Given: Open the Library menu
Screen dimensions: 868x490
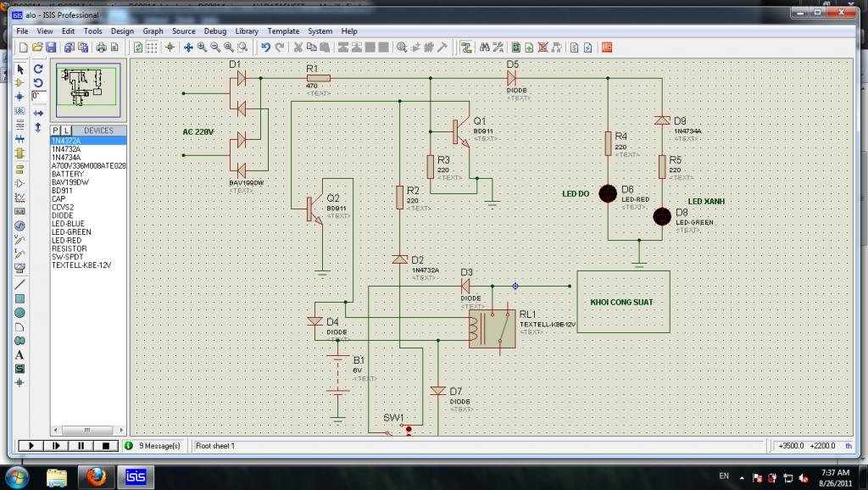Looking at the screenshot, I should (x=247, y=31).
